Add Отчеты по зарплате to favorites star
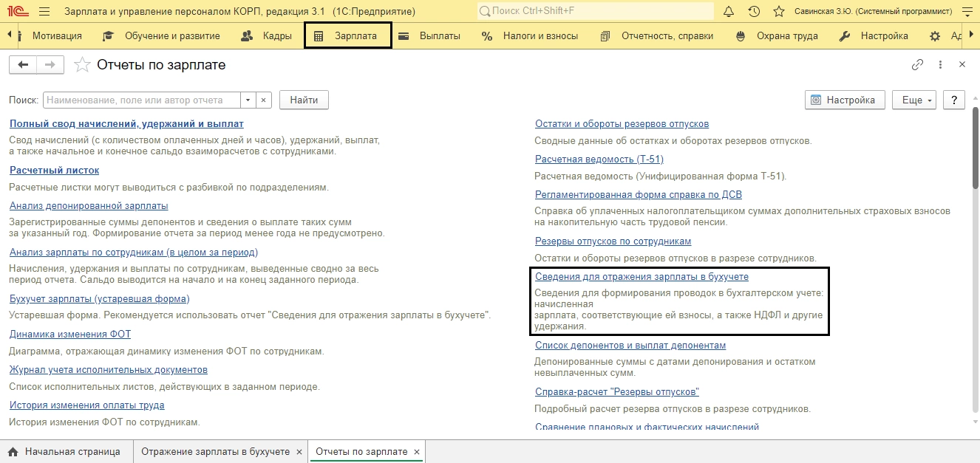The height and width of the screenshot is (463, 980). point(82,65)
